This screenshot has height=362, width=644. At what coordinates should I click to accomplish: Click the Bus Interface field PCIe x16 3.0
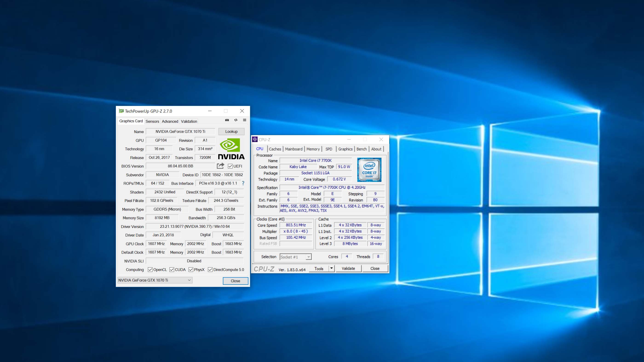[x=218, y=183]
